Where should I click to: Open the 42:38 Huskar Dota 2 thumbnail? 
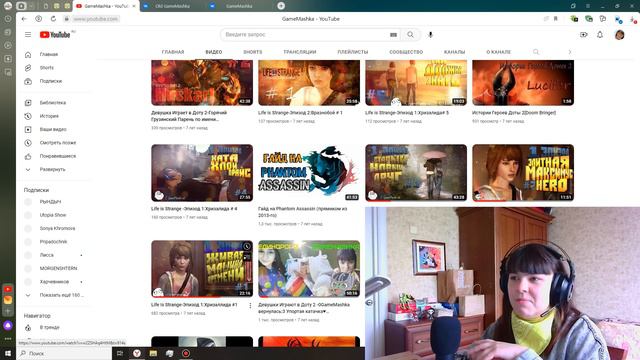[x=202, y=83]
